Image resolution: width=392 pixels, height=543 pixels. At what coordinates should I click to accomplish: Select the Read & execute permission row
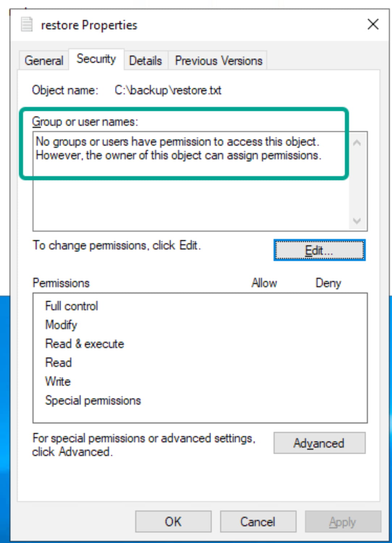85,344
